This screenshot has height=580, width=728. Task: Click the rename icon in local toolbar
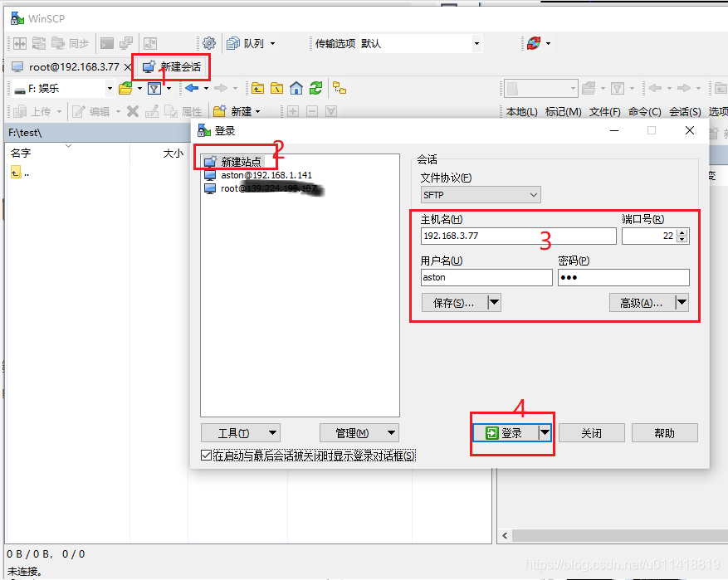pyautogui.click(x=152, y=111)
